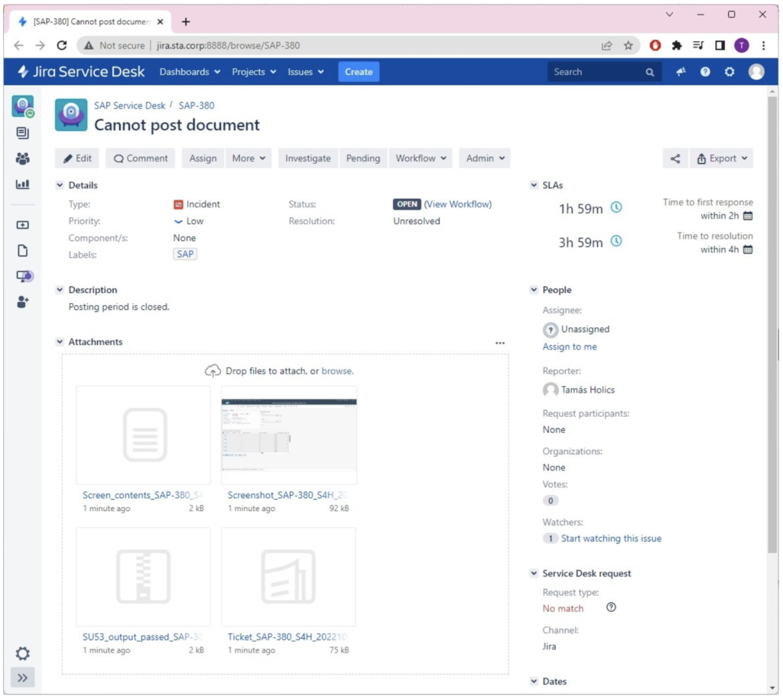Click the share icon next to Export
This screenshot has width=783, height=700.
[674, 158]
